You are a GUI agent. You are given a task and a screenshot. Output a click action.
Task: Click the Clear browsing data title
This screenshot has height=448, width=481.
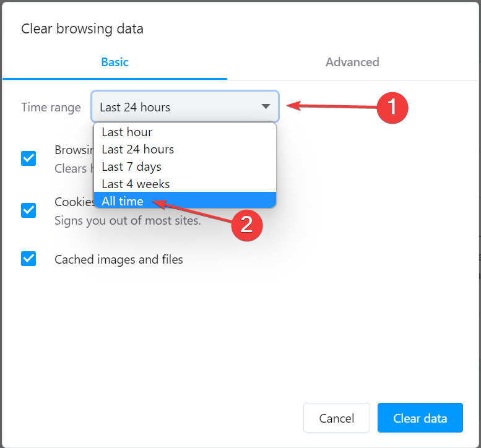(82, 28)
